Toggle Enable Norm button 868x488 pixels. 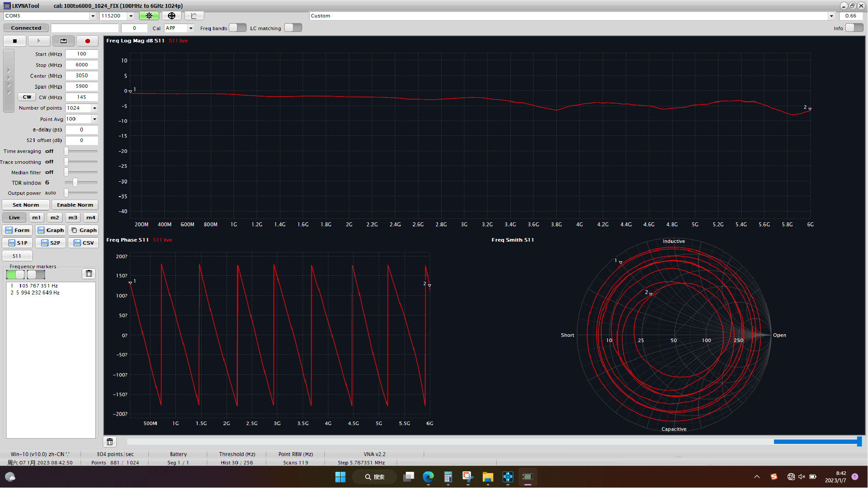pos(75,205)
